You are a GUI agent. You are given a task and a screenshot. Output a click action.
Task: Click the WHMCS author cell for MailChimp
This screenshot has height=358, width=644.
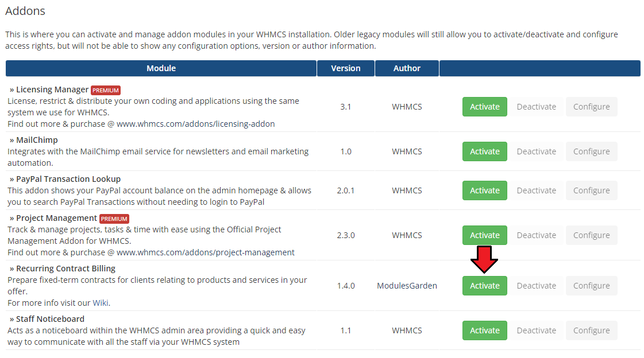point(407,151)
